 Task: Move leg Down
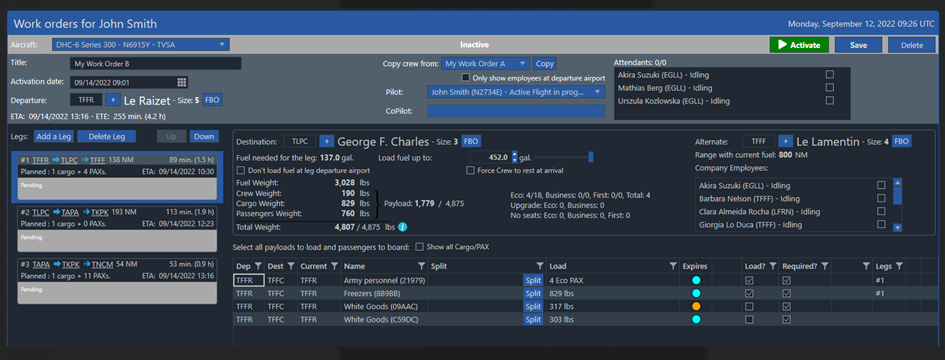click(x=204, y=136)
